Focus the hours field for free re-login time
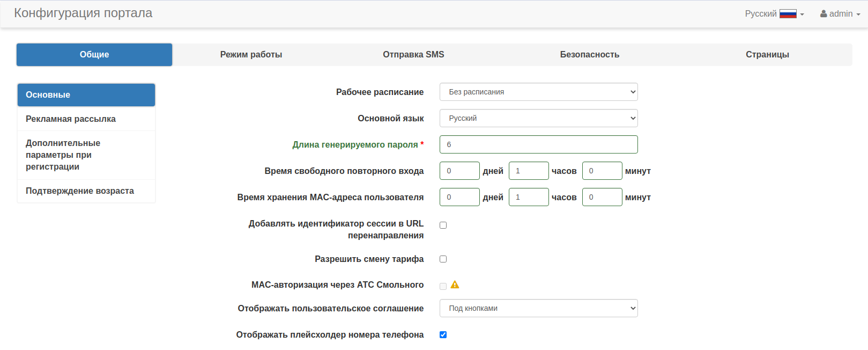This screenshot has width=868, height=350. point(528,171)
